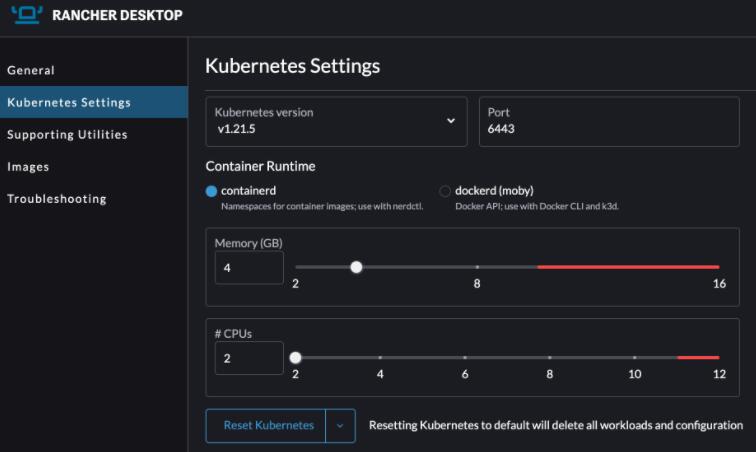Click the Container Runtime label

coord(260,166)
